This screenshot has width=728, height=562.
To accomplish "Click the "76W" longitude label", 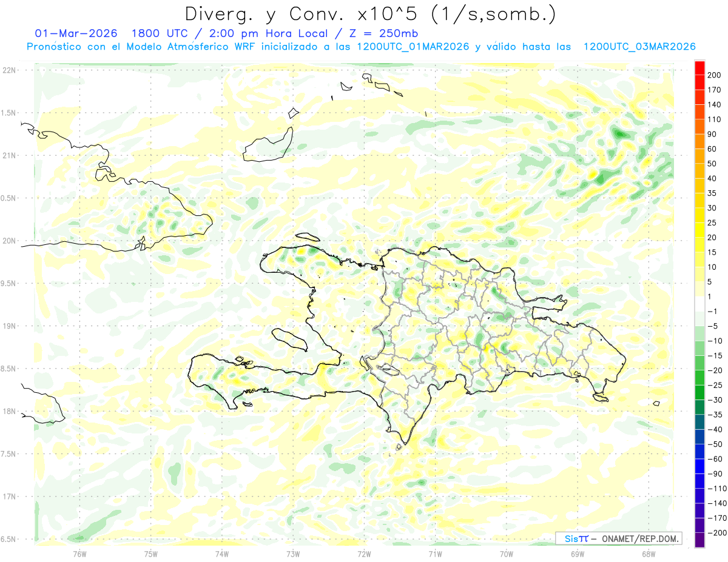I will click(79, 554).
